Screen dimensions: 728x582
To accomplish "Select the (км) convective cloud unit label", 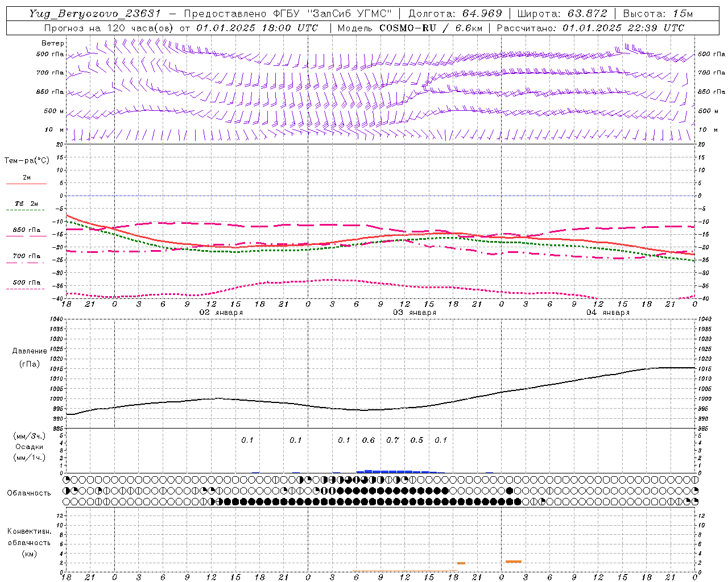I will point(29,554).
